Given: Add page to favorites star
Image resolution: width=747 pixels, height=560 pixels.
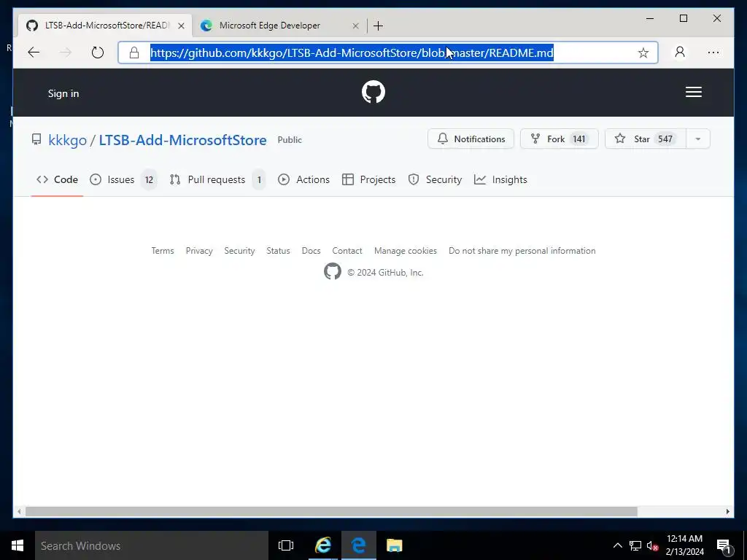Looking at the screenshot, I should pos(643,52).
